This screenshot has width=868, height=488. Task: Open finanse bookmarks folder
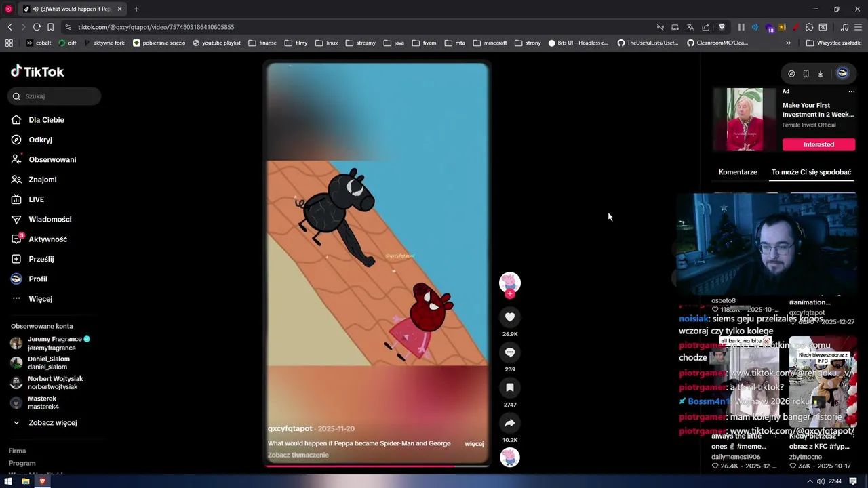click(262, 43)
